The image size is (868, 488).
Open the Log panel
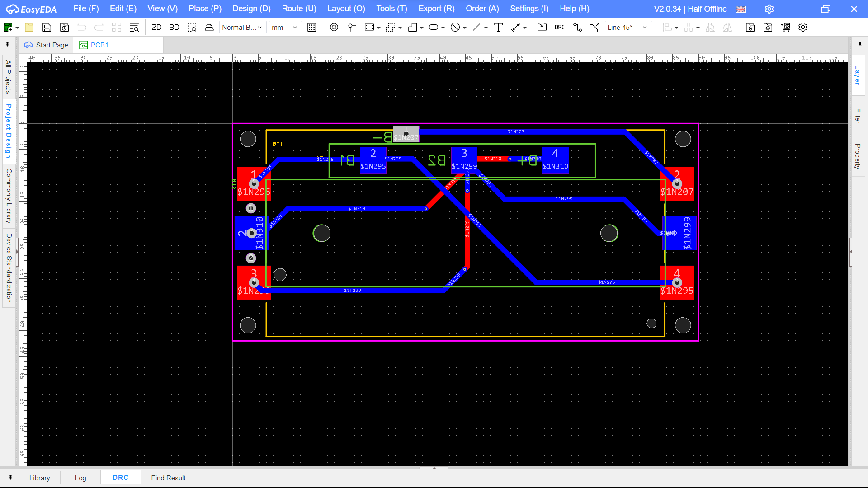pyautogui.click(x=80, y=478)
